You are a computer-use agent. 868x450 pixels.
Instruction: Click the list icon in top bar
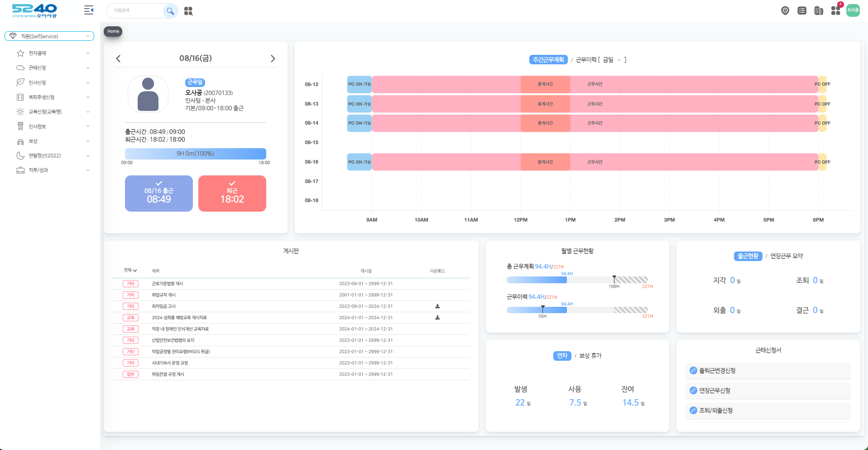coord(802,10)
